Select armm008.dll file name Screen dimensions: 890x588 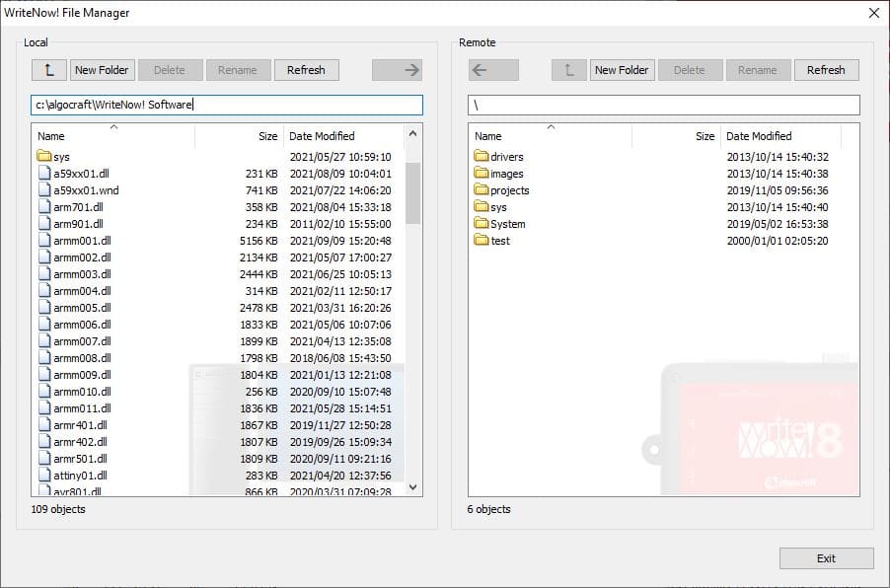point(82,357)
